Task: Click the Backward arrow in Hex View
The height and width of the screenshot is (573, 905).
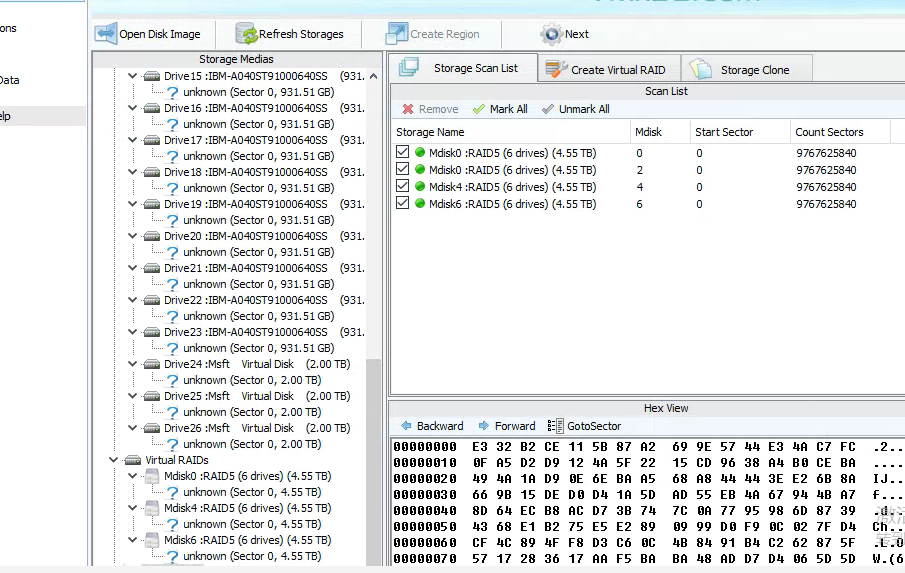Action: coord(406,426)
